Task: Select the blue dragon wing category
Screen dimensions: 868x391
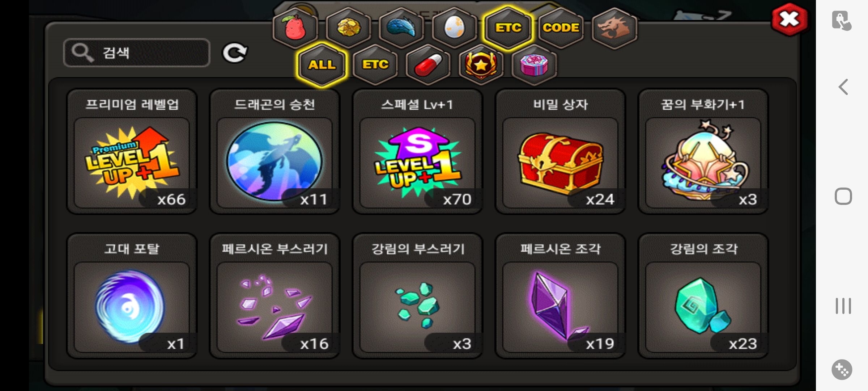Action: (401, 28)
